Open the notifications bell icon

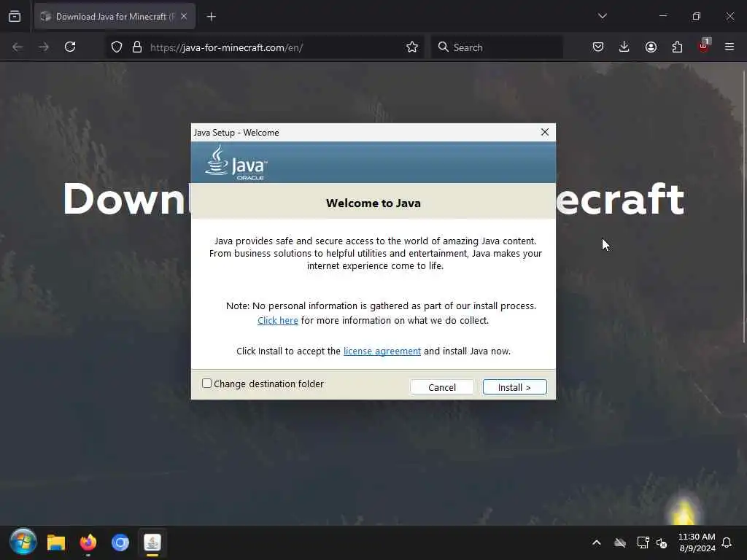click(727, 542)
